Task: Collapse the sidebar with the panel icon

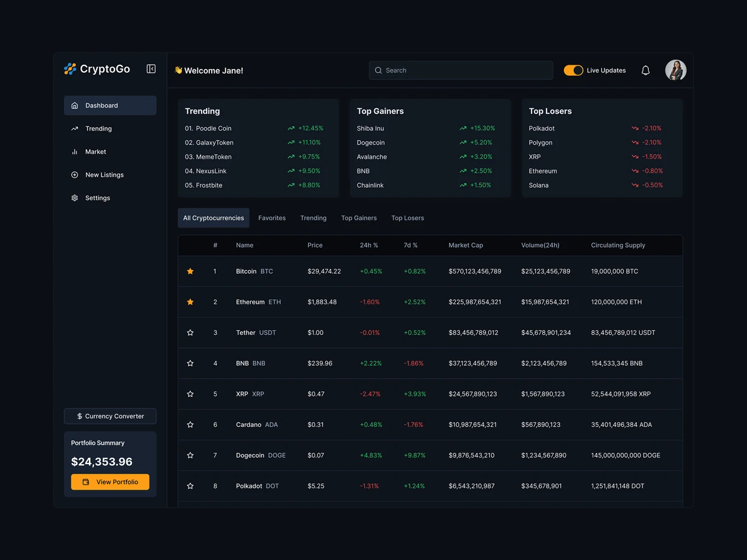Action: [151, 69]
